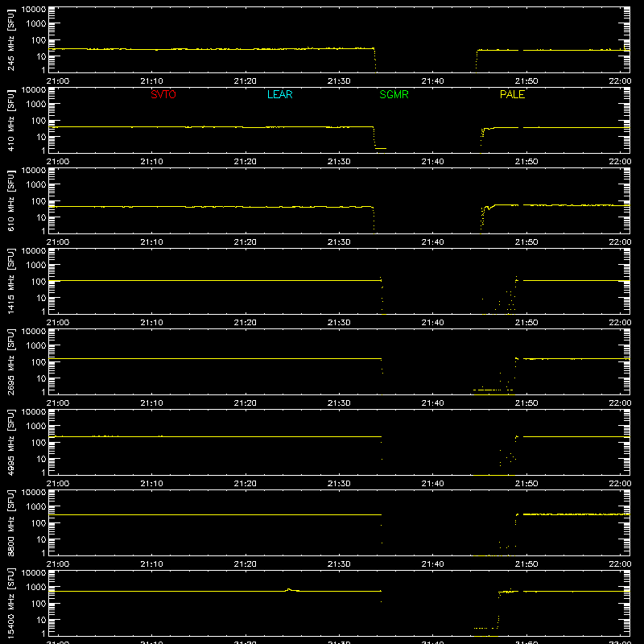Image resolution: width=644 pixels, height=644 pixels.
Task: Click the 10000 tick on 4995 MHz plot
Action: click(34, 412)
